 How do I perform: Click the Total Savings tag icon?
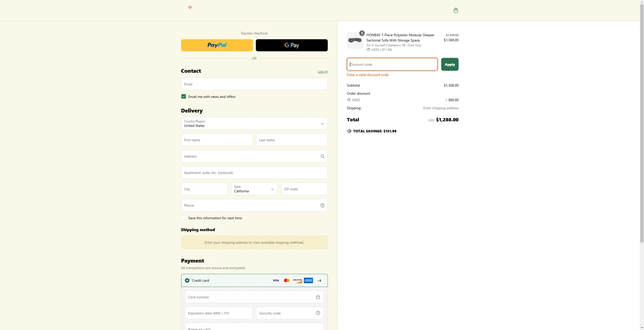(349, 131)
